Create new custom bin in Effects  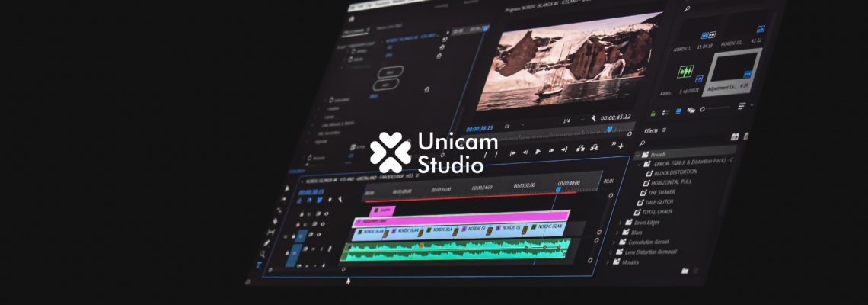click(x=735, y=136)
